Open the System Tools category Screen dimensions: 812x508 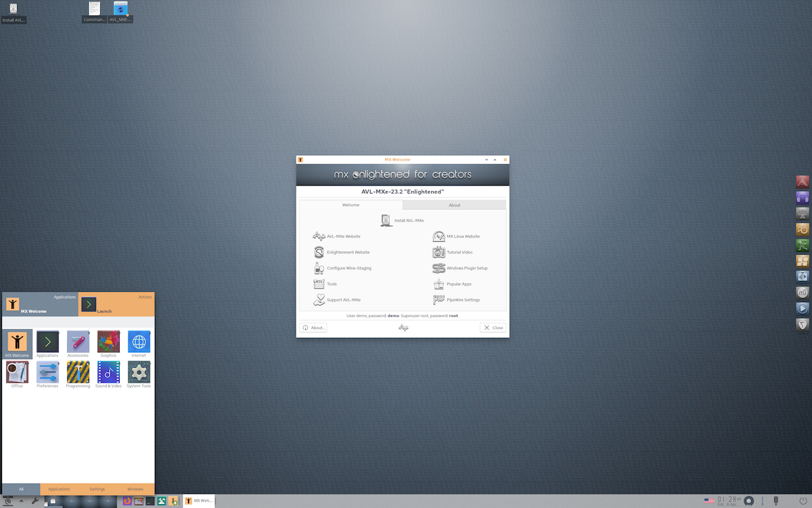coord(139,375)
